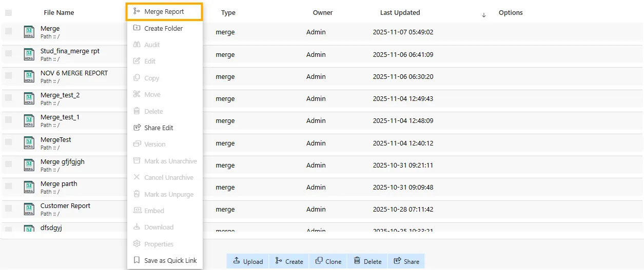Select the Merge_test_2 row checkbox
This screenshot has height=270, width=644.
(x=8, y=97)
